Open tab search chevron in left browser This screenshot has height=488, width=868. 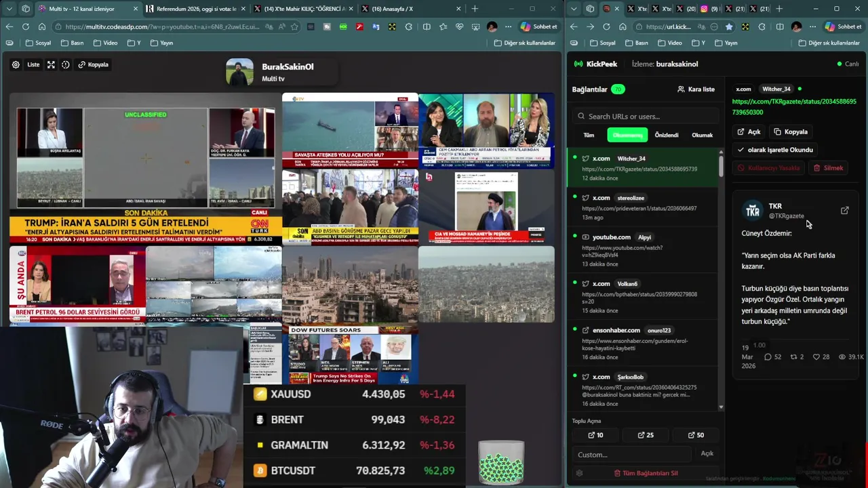(x=9, y=9)
